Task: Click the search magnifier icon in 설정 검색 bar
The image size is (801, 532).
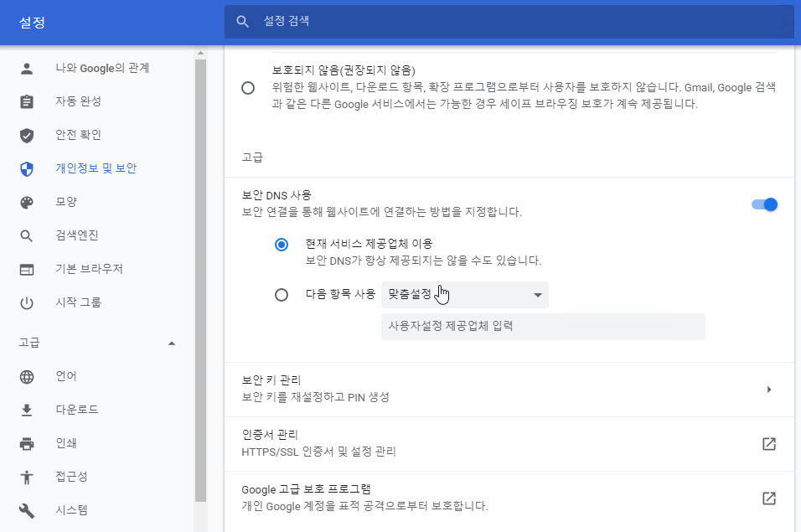Action: [x=242, y=22]
